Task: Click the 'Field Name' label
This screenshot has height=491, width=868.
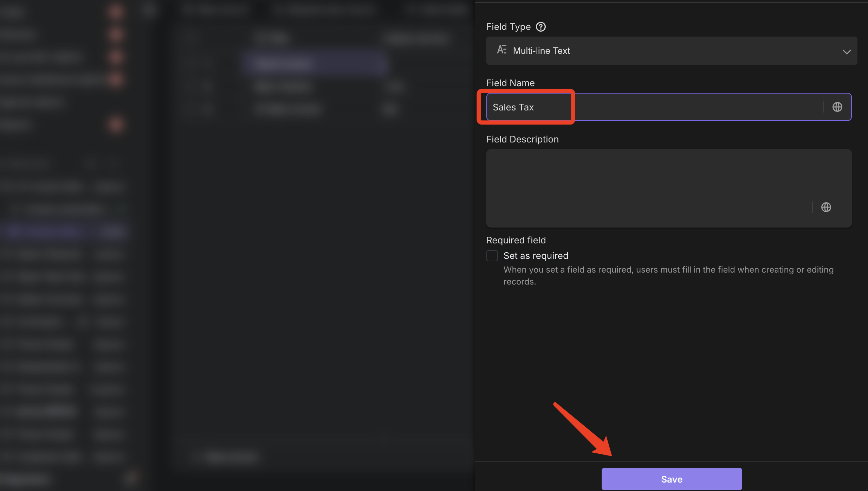Action: (x=510, y=83)
